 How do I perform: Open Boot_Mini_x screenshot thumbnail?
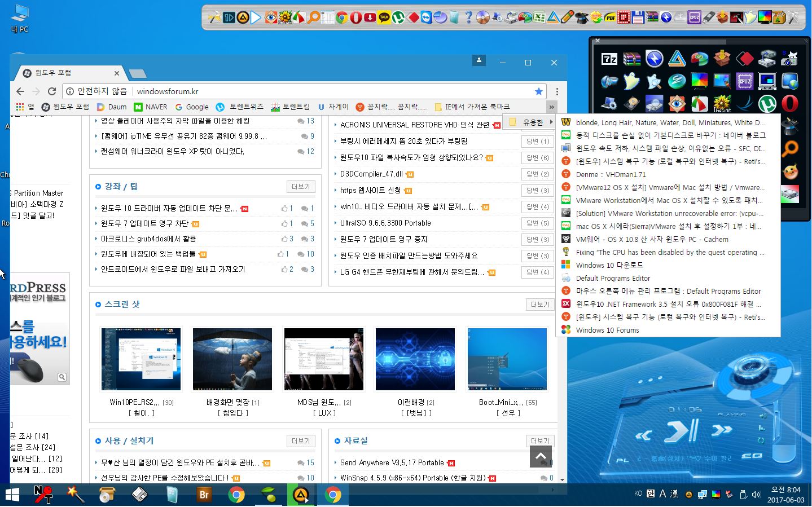click(507, 359)
